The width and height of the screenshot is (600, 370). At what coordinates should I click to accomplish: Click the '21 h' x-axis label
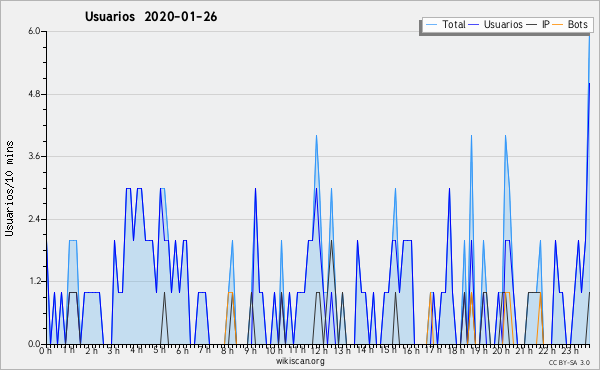click(x=524, y=351)
